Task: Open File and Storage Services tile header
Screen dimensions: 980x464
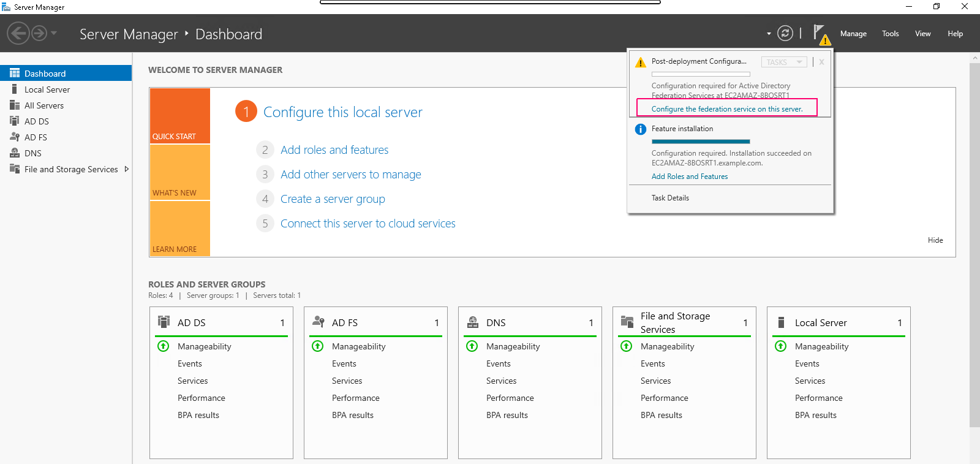Action: [684, 322]
